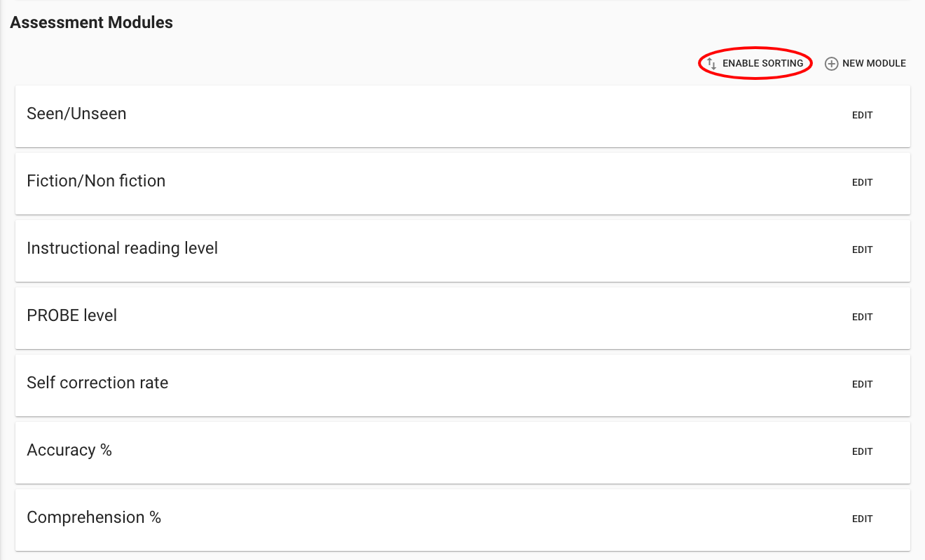Edit the Fiction/Non fiction module
Screen dimensions: 925x560
point(862,183)
